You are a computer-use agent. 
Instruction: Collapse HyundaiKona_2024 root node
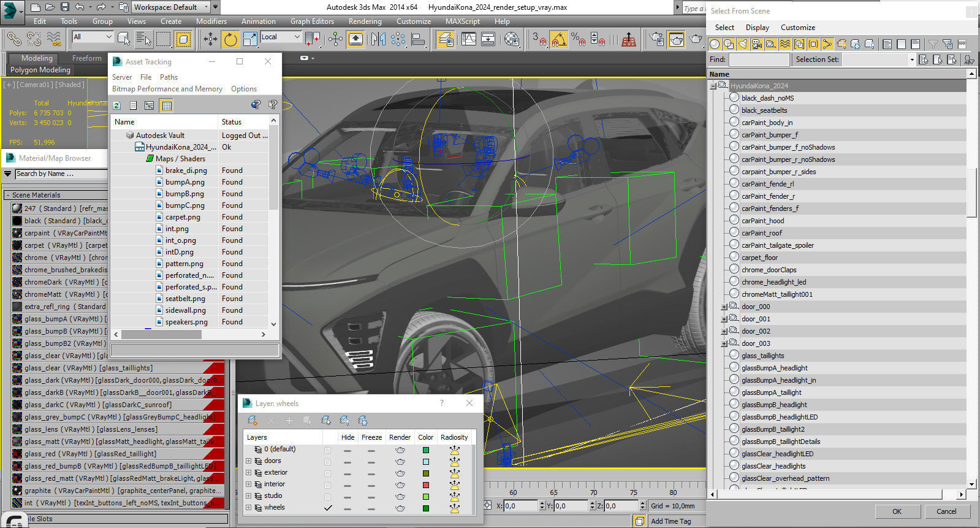(713, 86)
